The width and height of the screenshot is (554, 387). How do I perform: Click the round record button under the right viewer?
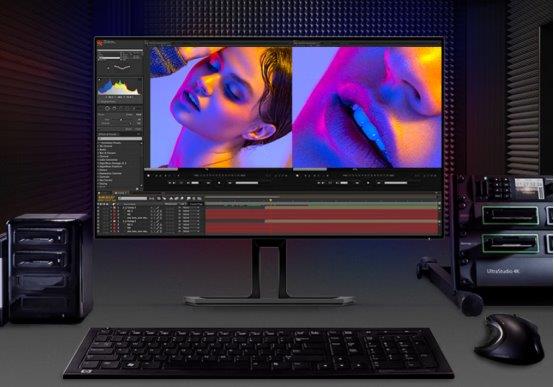click(297, 175)
